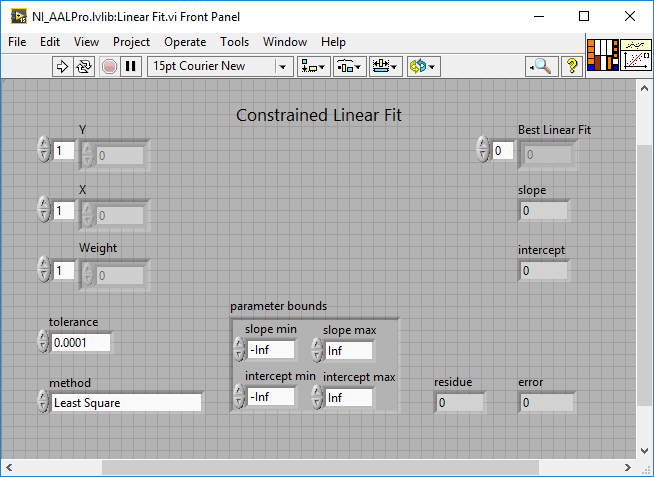Show the Context Help question icon
The image size is (654, 477).
click(571, 67)
